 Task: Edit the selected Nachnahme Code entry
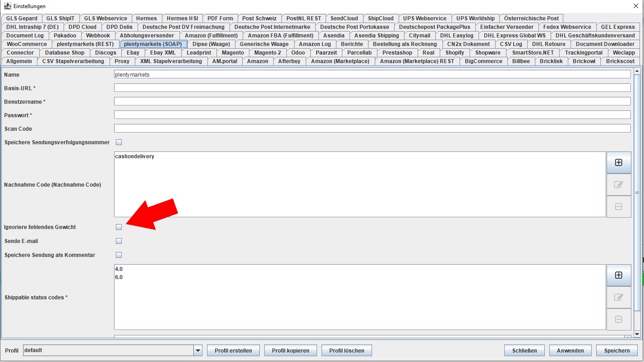click(x=619, y=184)
